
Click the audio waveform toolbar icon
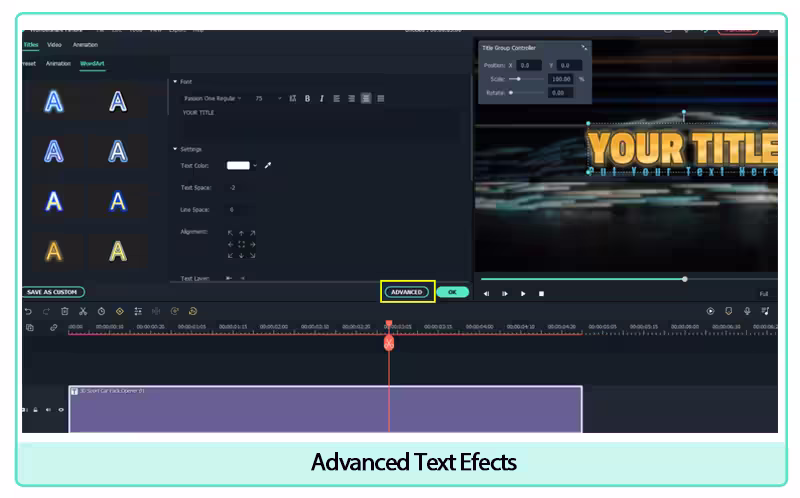coord(156,311)
